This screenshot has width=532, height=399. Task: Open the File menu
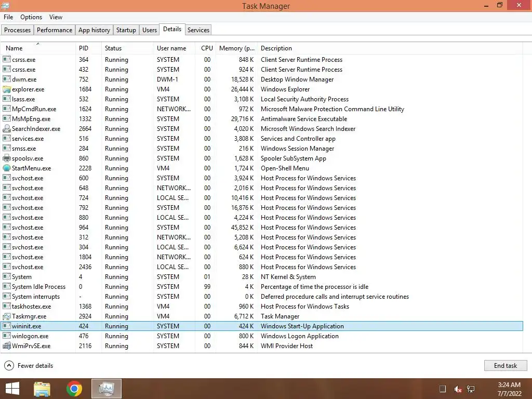[x=8, y=17]
